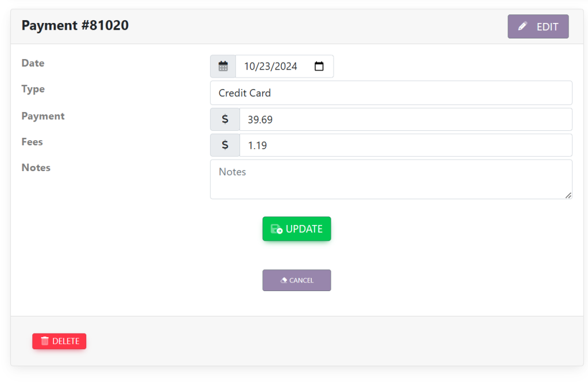Click the Payment #81020 heading
Image resolution: width=588 pixels, height=383 pixels.
pos(75,25)
